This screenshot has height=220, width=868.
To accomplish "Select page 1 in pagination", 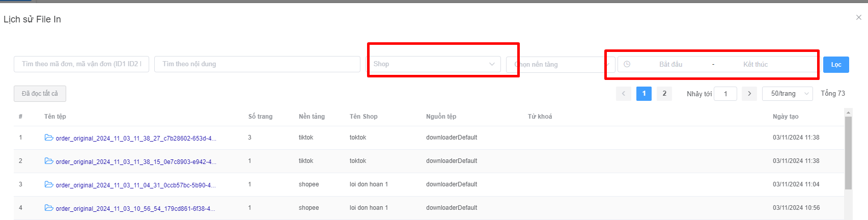I will click(x=644, y=94).
